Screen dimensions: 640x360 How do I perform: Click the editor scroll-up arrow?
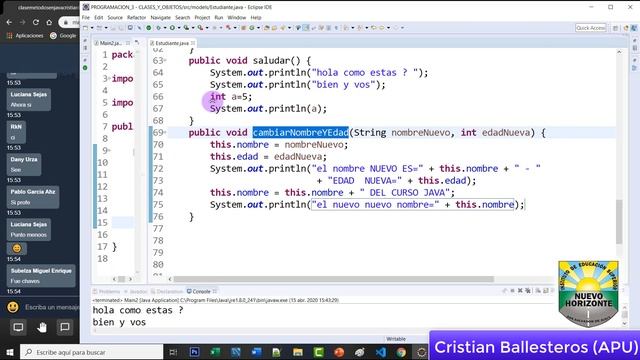point(619,52)
